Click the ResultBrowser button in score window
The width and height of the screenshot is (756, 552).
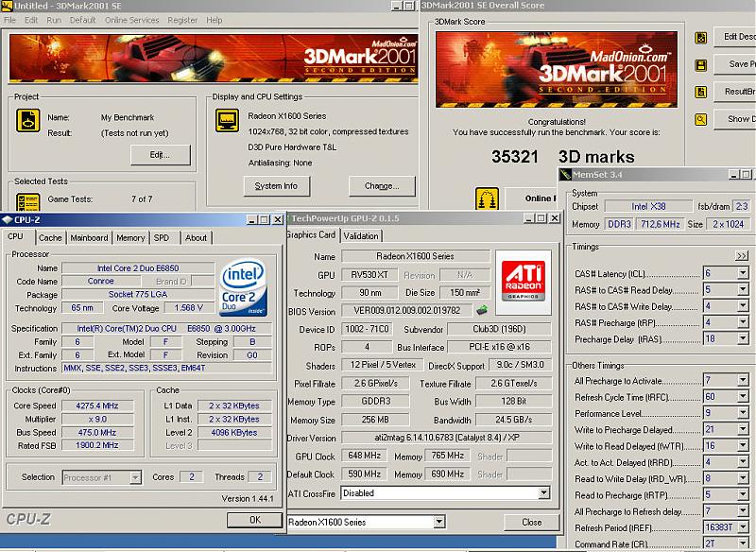[x=734, y=92]
